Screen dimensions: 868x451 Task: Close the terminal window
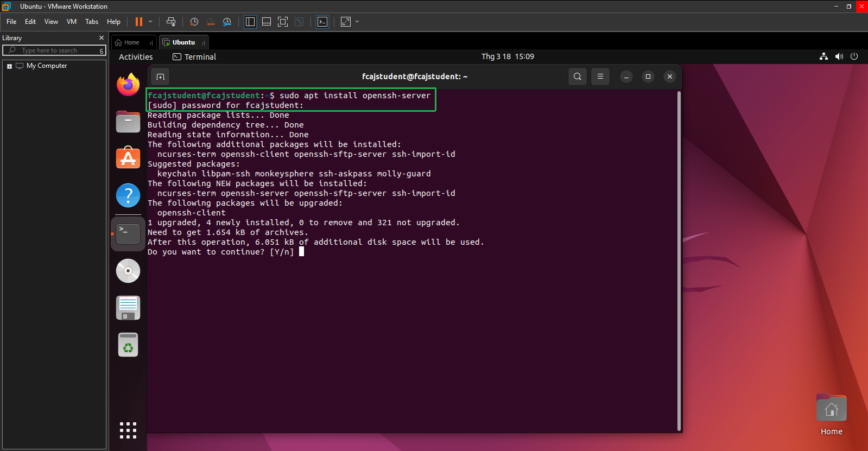click(670, 77)
